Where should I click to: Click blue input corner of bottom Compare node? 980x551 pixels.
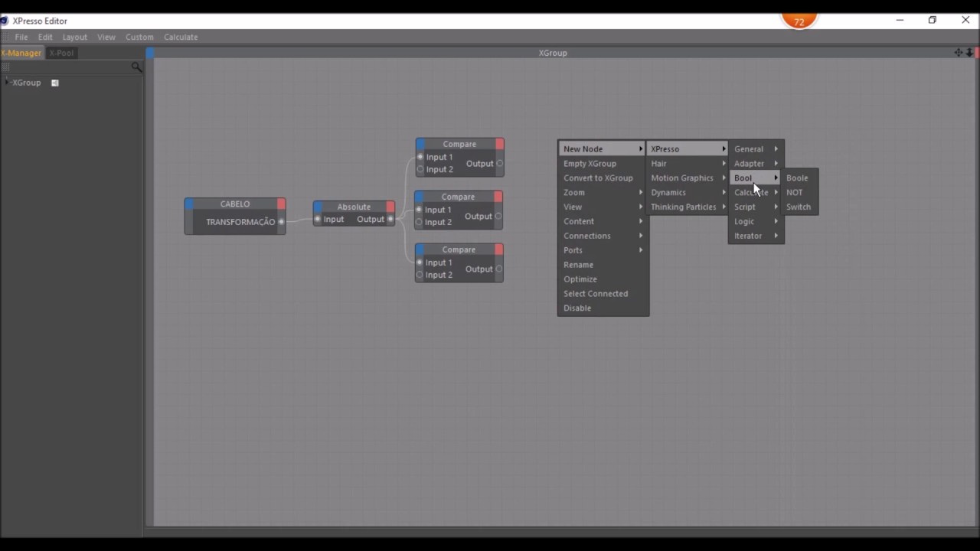(x=420, y=249)
